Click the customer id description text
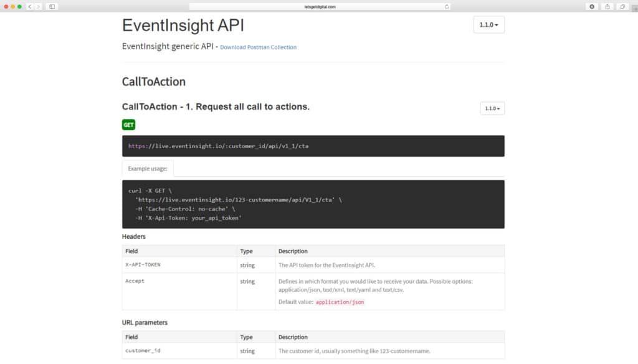Viewport: 638px width, 364px height. [354, 351]
